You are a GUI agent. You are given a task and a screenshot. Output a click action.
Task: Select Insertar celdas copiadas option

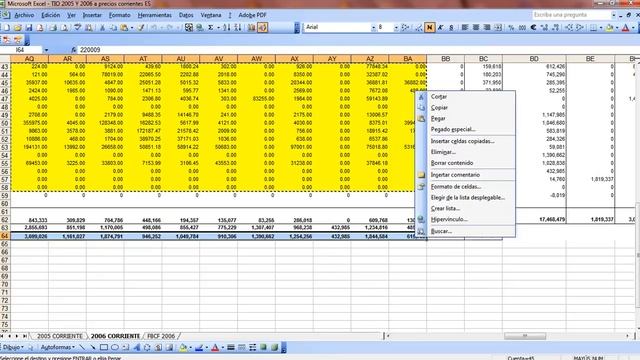tap(465, 141)
